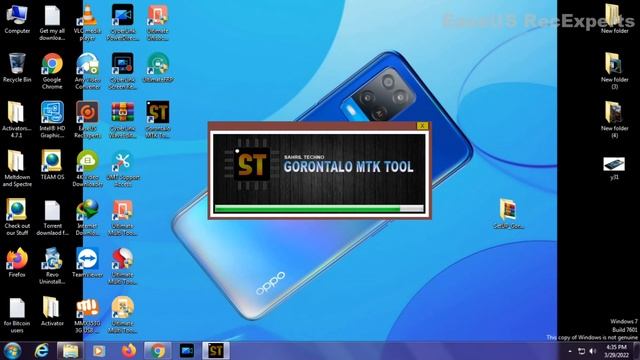
Task: Open TEAM OS desktop shortcut
Action: point(52,165)
